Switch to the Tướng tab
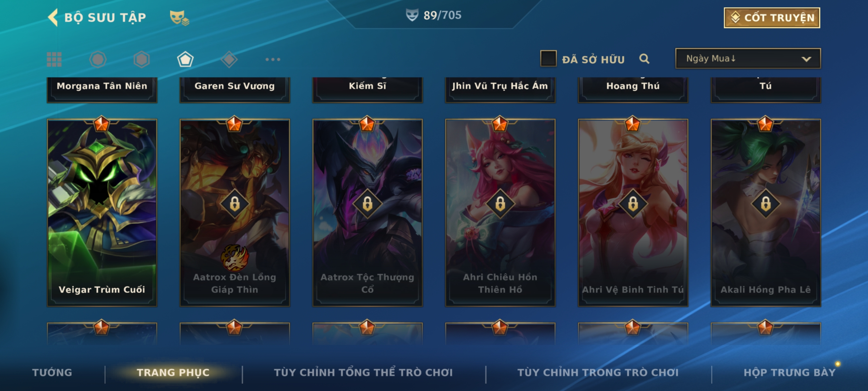Image resolution: width=868 pixels, height=391 pixels. coord(52,373)
